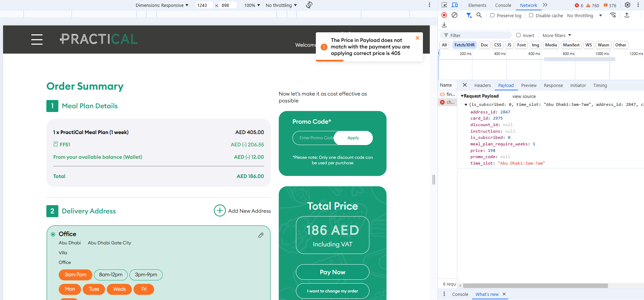This screenshot has width=644, height=300.
Task: Enable the Preserve log checkbox
Action: (x=492, y=15)
